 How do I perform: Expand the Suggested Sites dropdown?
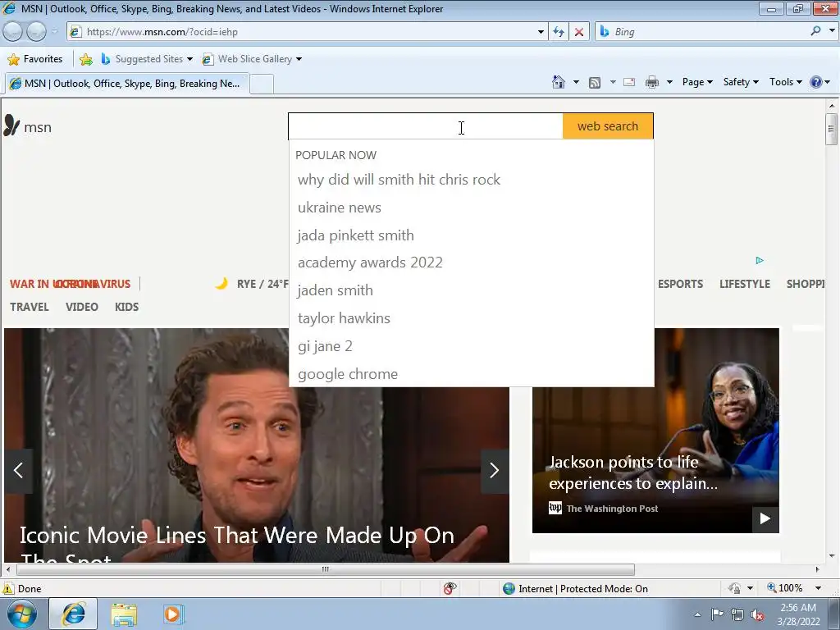coord(189,59)
